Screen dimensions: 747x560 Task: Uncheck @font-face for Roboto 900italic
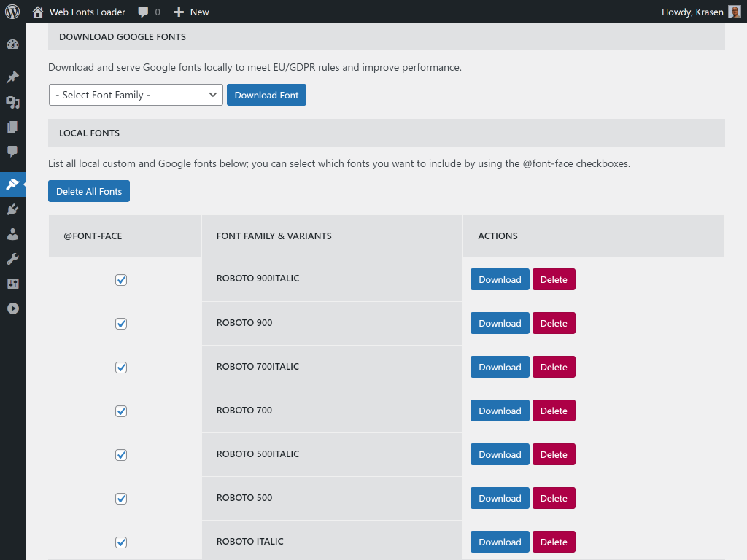121,280
